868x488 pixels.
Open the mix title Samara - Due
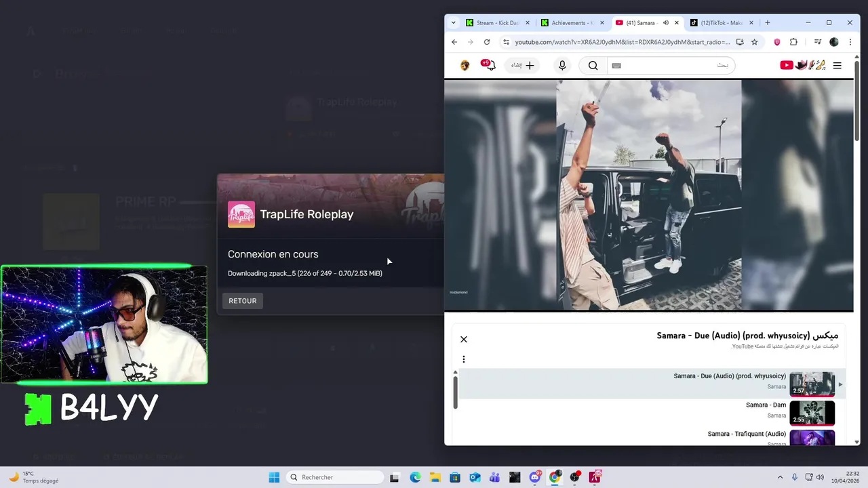point(747,335)
